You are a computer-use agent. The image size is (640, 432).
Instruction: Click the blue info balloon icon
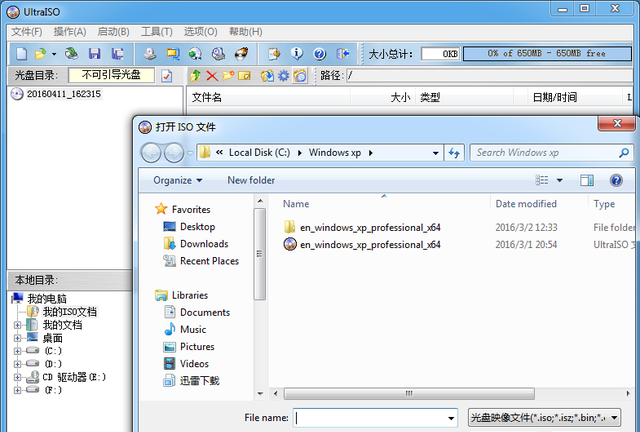[x=297, y=53]
